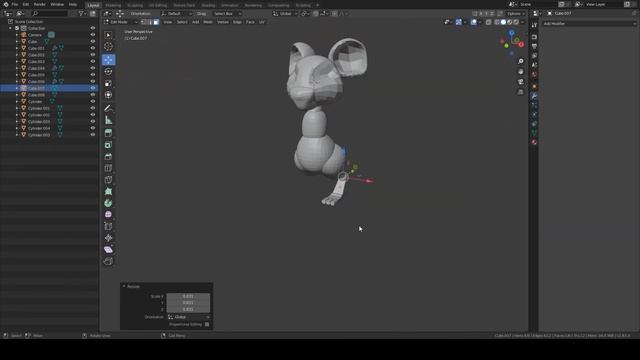The width and height of the screenshot is (640, 360).
Task: Select the Spin tool
Action: coord(108,203)
